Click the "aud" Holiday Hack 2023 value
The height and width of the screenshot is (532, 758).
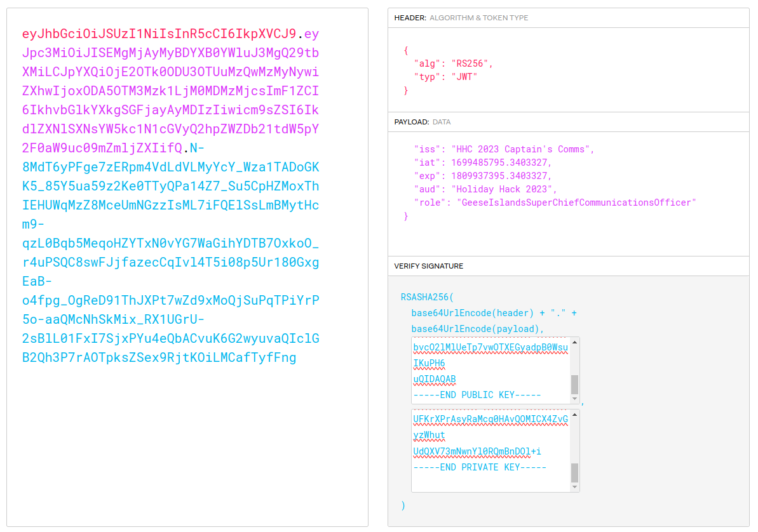pyautogui.click(x=504, y=189)
